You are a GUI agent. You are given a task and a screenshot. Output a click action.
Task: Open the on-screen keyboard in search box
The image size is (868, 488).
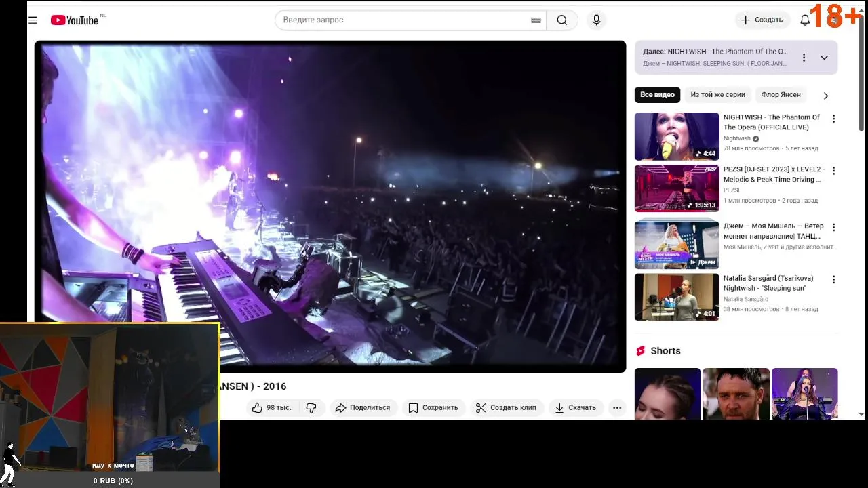click(x=536, y=20)
